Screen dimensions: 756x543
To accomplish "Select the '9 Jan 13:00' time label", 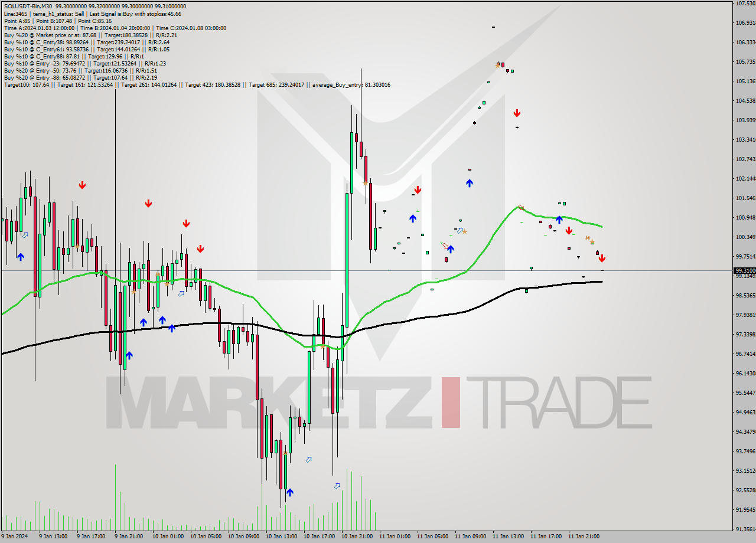I will point(52,537).
